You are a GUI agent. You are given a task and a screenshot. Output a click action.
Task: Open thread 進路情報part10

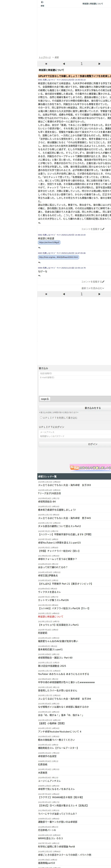coord(46,863)
